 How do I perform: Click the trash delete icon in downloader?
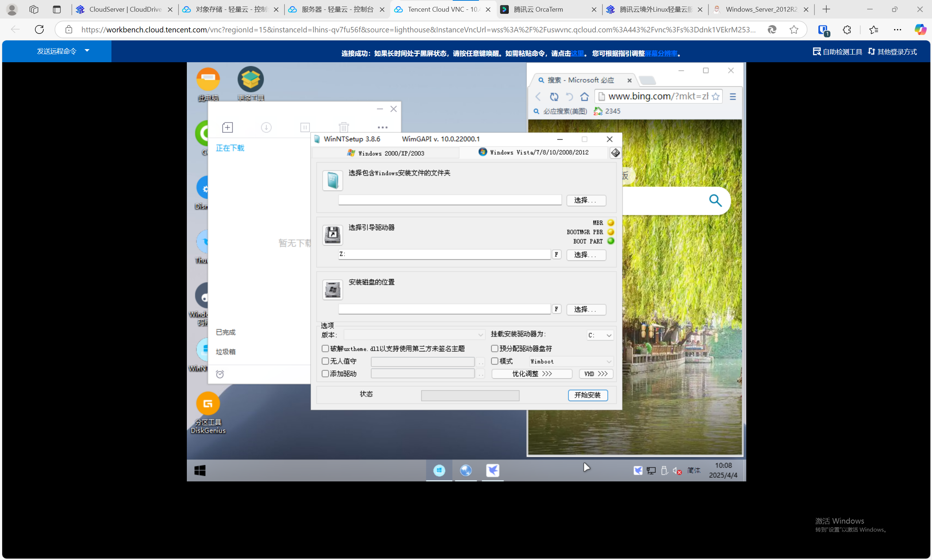(x=344, y=128)
